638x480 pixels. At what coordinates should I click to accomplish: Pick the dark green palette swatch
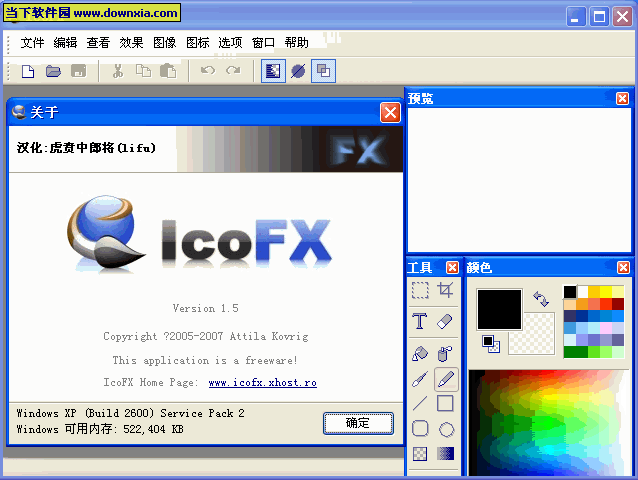click(x=575, y=352)
